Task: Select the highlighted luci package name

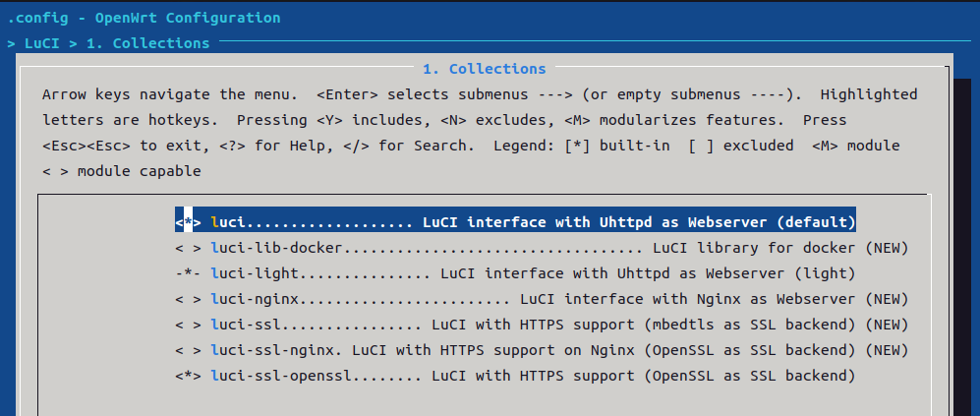Action: 229,222
